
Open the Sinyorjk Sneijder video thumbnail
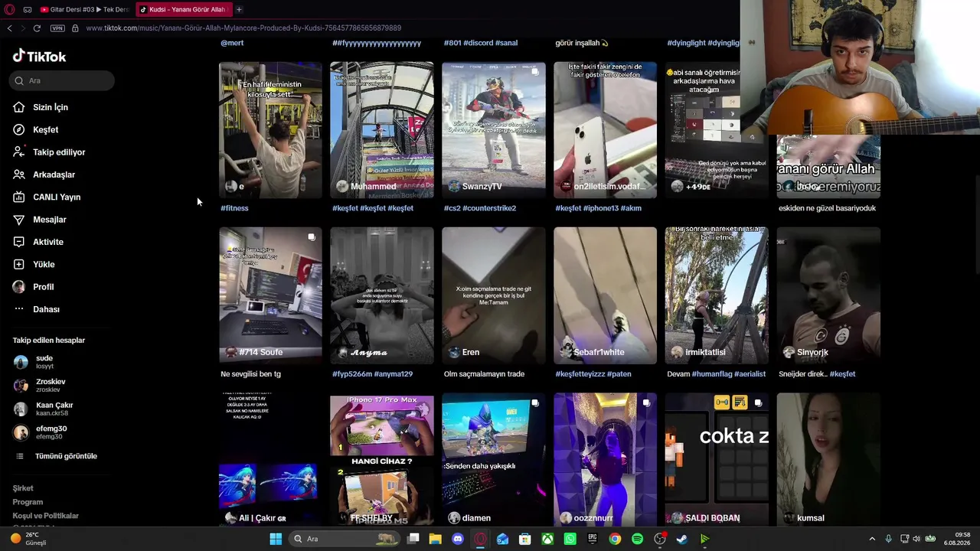pos(828,295)
